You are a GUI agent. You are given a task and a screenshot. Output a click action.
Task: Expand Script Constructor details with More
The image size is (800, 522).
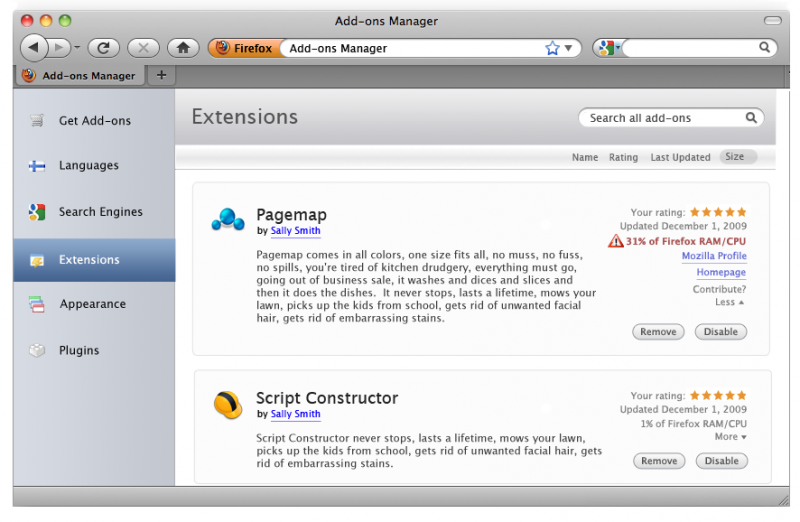pyautogui.click(x=730, y=437)
